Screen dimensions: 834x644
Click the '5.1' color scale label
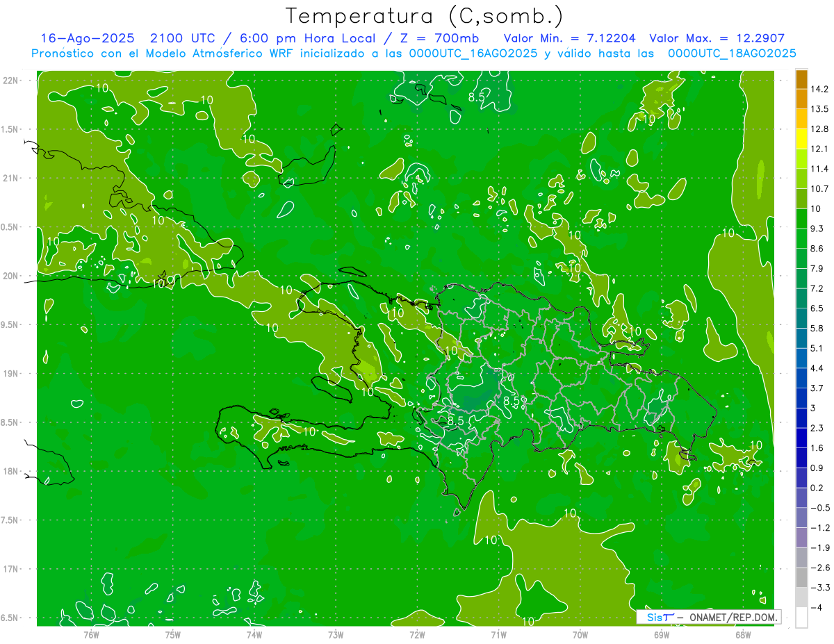pos(818,348)
